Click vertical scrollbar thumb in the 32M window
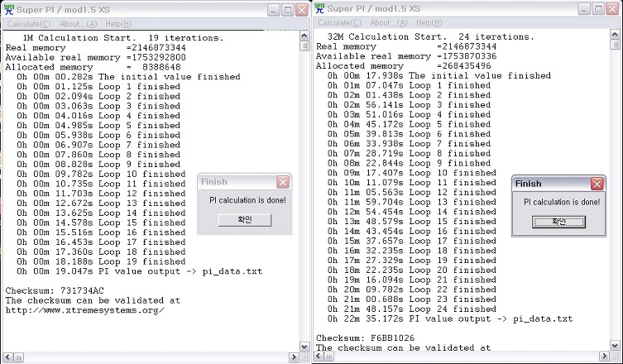The image size is (623, 364). click(x=615, y=45)
